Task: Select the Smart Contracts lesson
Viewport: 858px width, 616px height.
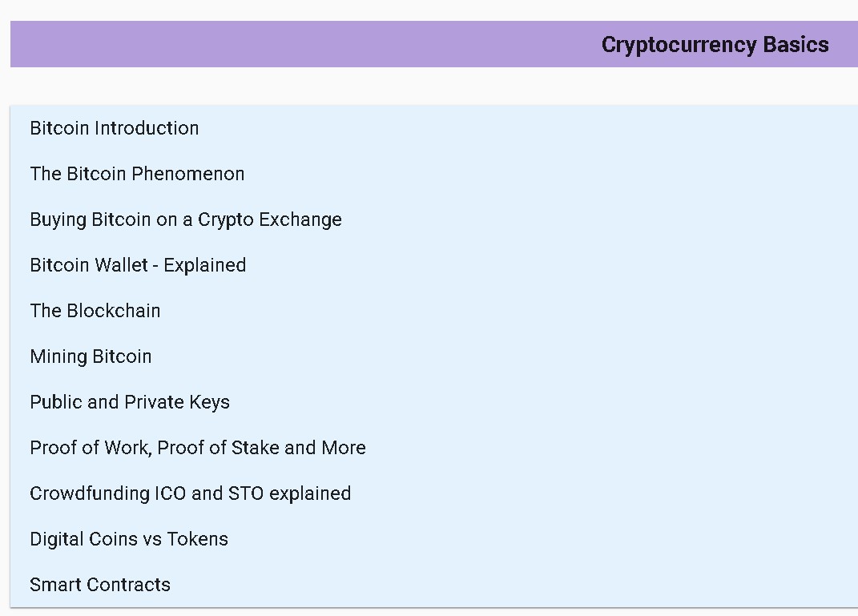Action: pyautogui.click(x=100, y=585)
